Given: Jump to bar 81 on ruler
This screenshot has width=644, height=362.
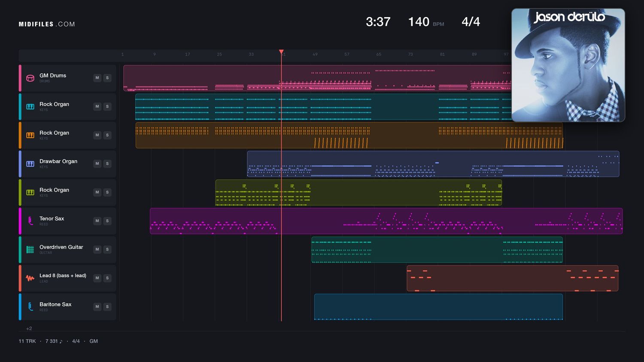Looking at the screenshot, I should (x=442, y=54).
